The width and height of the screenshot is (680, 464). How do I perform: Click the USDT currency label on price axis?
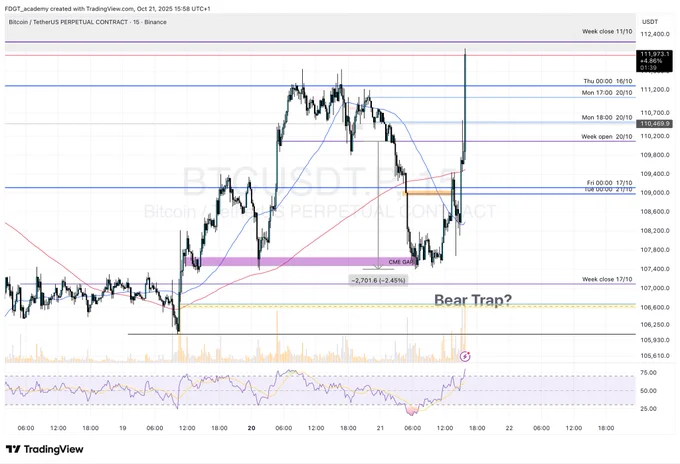coord(650,22)
